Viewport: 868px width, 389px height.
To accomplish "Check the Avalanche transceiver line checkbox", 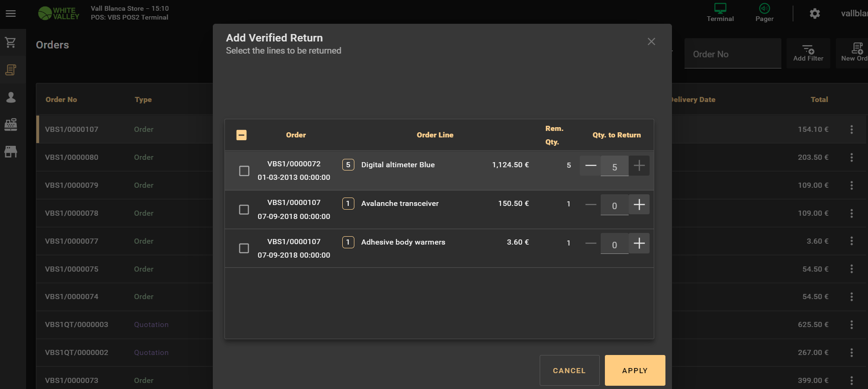I will point(244,210).
